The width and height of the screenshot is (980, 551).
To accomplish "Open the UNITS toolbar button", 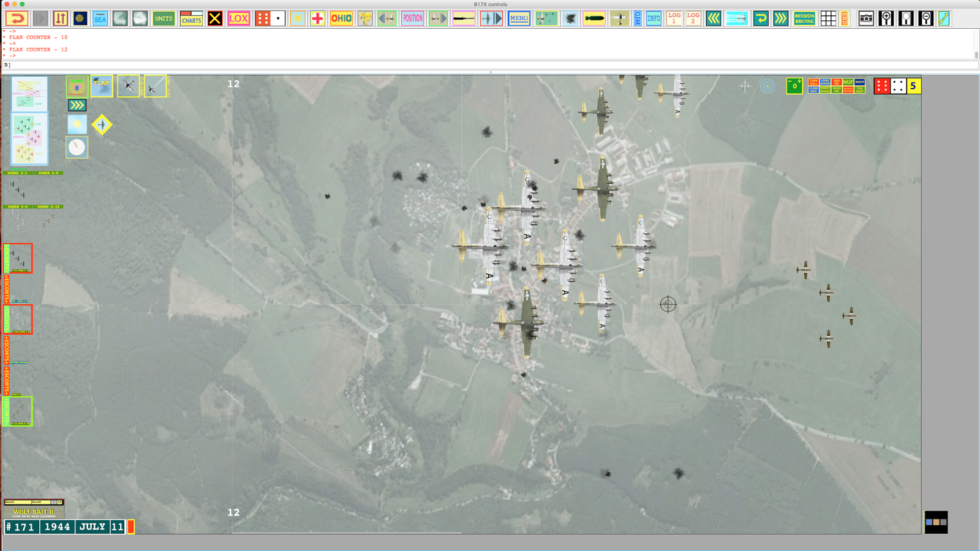I will point(164,18).
